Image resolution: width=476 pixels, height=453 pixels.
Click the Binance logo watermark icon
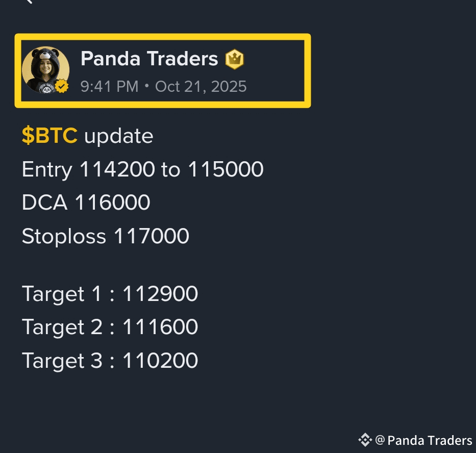pos(365,440)
